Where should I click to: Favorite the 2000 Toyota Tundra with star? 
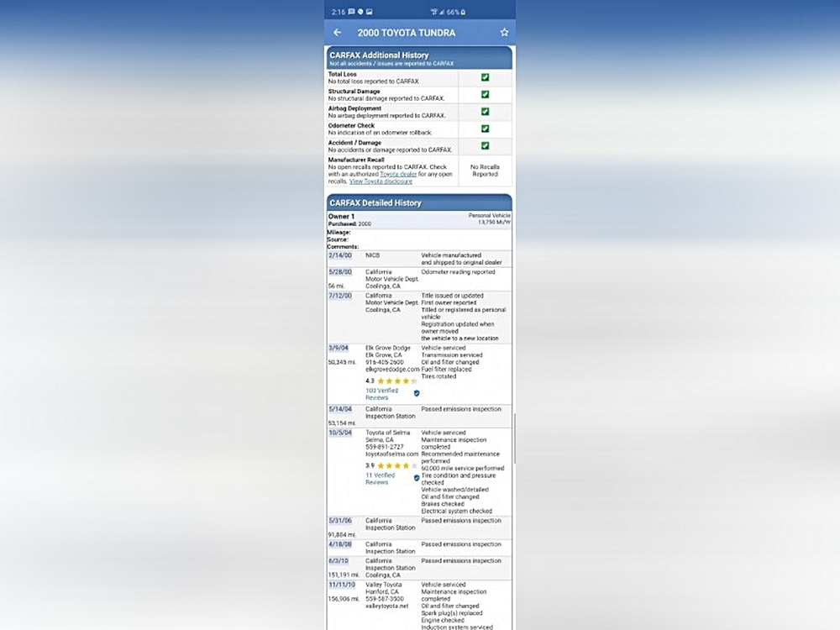[x=504, y=33]
